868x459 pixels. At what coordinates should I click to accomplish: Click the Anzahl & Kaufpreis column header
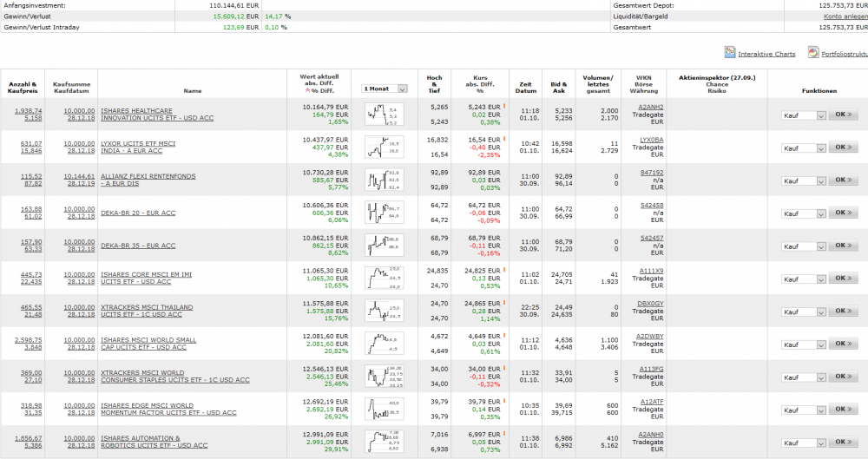(x=23, y=88)
